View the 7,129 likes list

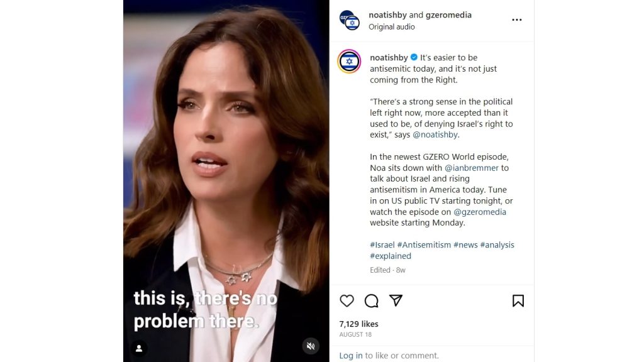tap(358, 324)
